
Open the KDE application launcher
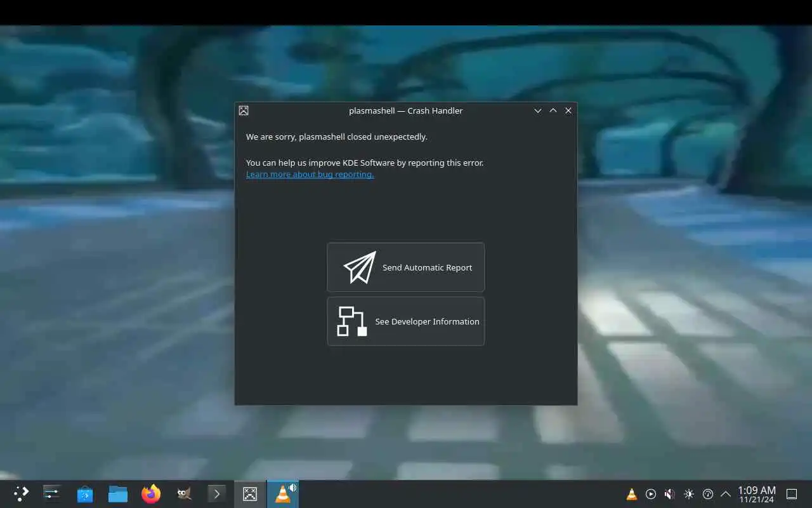21,493
